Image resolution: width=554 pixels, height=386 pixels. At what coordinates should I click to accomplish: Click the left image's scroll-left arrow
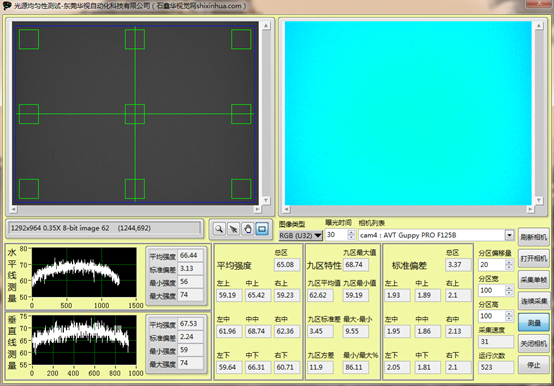click(13, 209)
